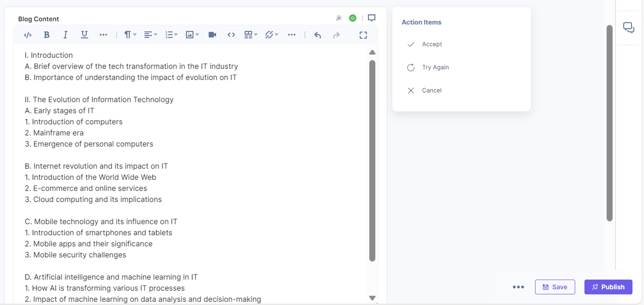The width and height of the screenshot is (644, 305).
Task: Expand the editor to fullscreen
Action: [x=363, y=35]
